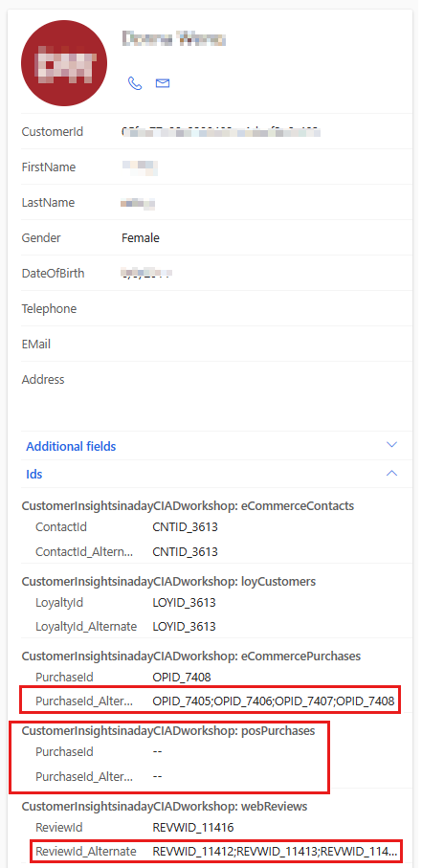Collapse the Ids section chevron

(392, 474)
